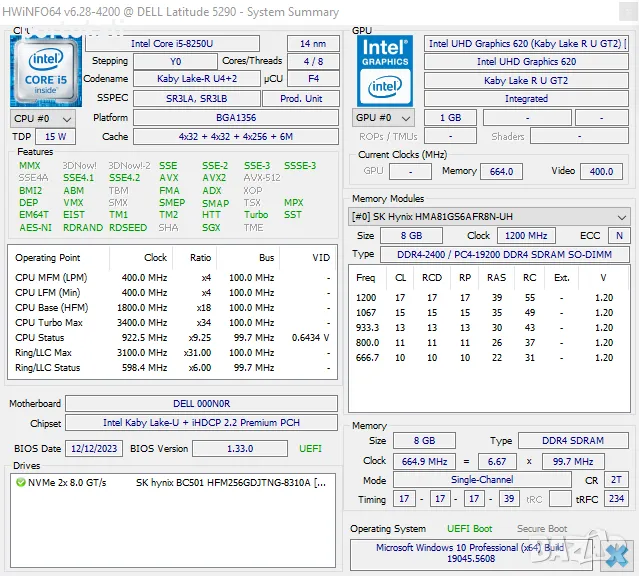Viewport: 639px width, 576px height.
Task: Click the Turbo feature flag
Action: pos(256,215)
